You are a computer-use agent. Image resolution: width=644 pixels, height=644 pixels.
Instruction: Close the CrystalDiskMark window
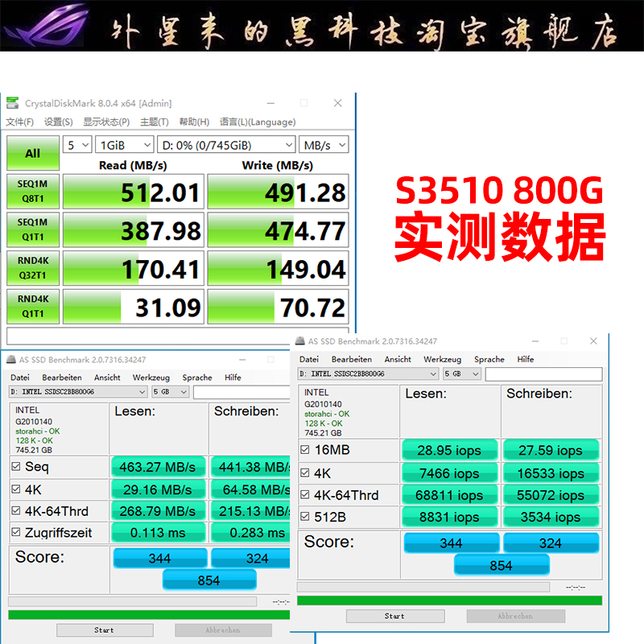pyautogui.click(x=337, y=103)
